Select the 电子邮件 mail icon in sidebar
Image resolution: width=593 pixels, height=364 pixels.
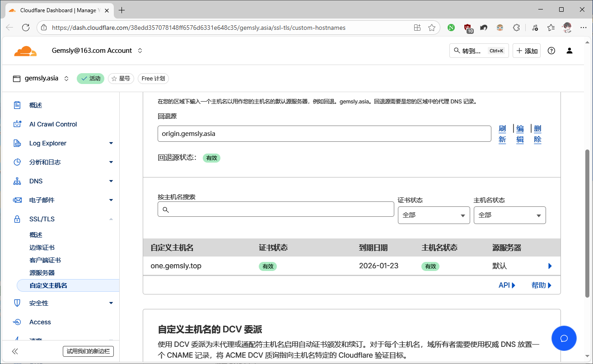pyautogui.click(x=17, y=200)
